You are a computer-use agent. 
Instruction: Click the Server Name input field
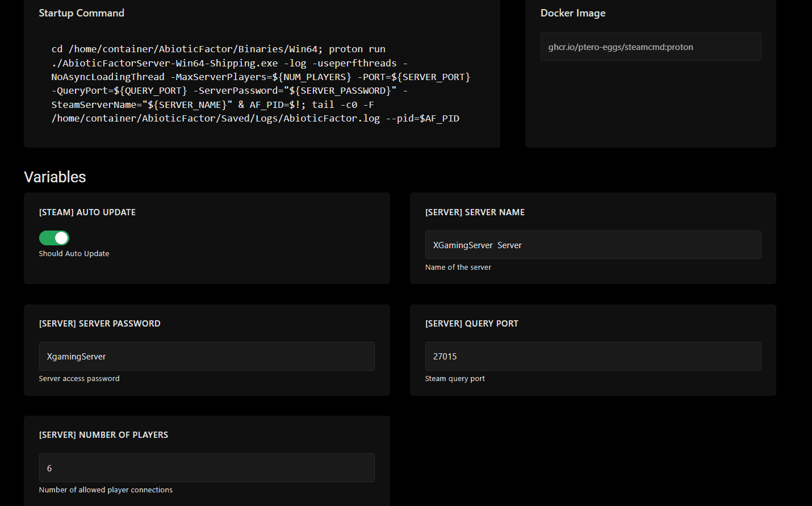pos(593,245)
